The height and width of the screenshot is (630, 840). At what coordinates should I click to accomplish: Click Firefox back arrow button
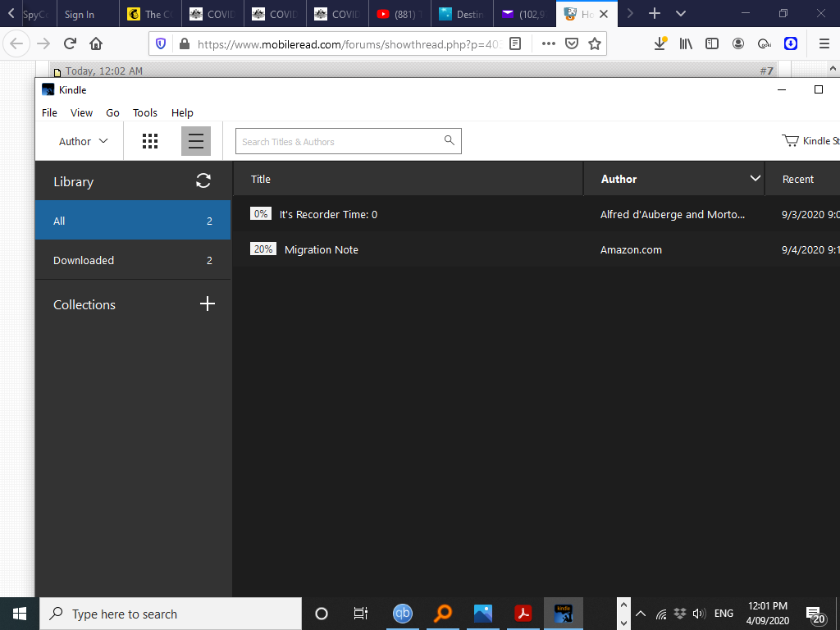[16, 43]
